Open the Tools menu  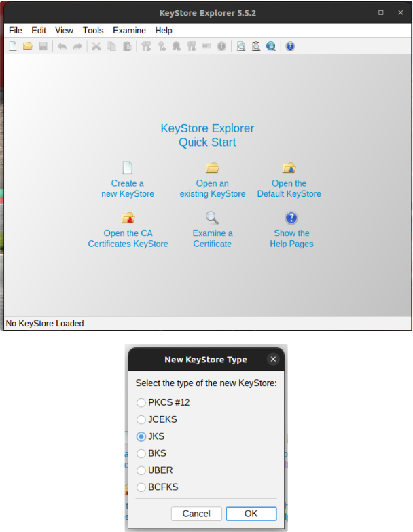(x=93, y=30)
